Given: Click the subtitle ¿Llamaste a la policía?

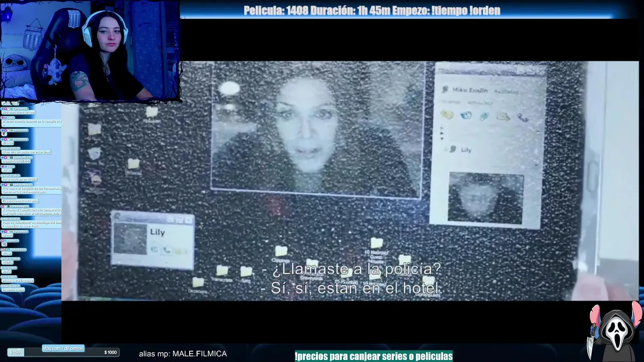Looking at the screenshot, I should point(351,269).
